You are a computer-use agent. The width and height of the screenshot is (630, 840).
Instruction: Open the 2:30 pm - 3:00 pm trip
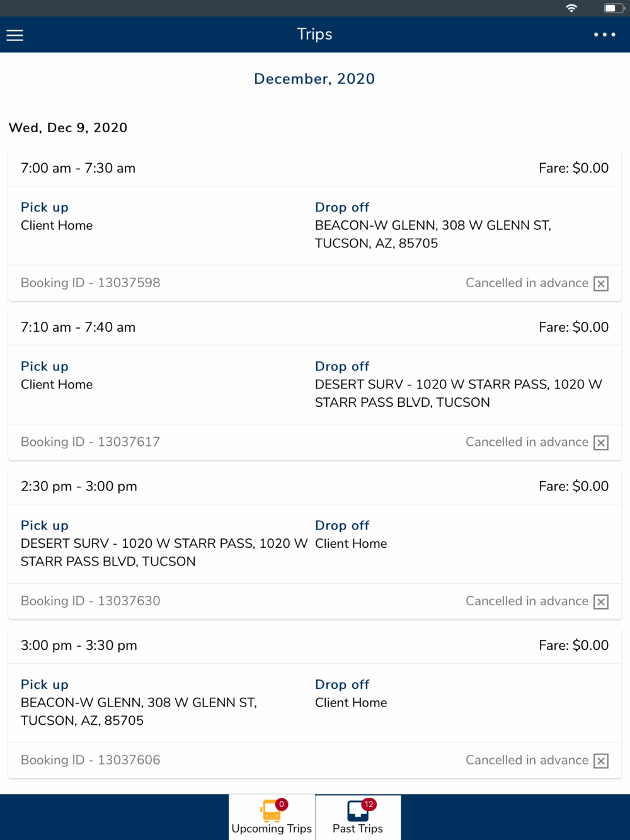[79, 486]
